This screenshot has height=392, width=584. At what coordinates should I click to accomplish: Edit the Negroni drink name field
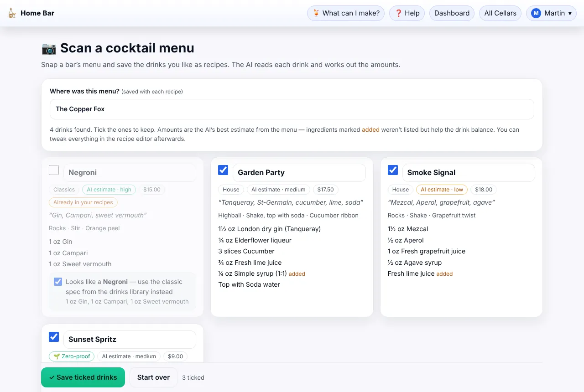(x=130, y=173)
